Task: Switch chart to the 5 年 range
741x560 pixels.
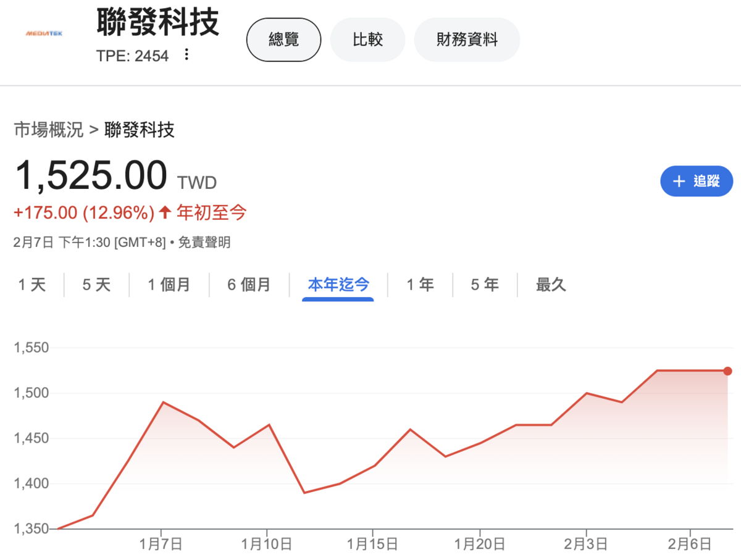Action: coord(485,285)
